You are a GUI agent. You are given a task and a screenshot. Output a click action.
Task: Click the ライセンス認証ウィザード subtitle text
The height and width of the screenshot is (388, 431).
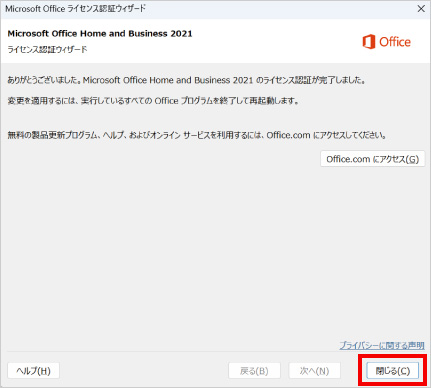click(47, 50)
